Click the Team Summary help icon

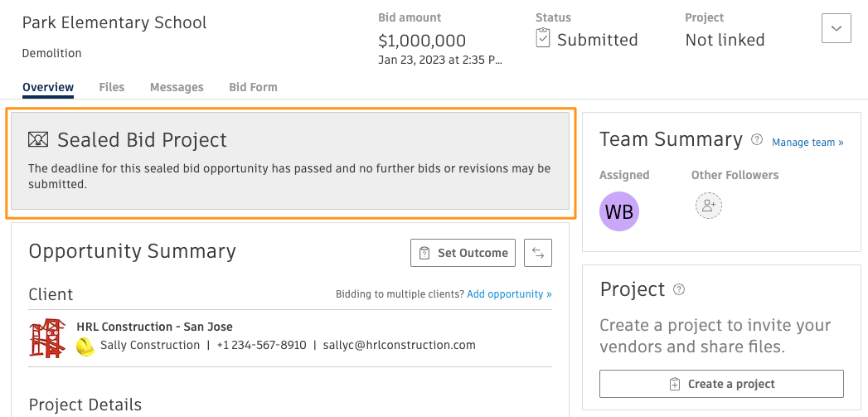coord(756,139)
